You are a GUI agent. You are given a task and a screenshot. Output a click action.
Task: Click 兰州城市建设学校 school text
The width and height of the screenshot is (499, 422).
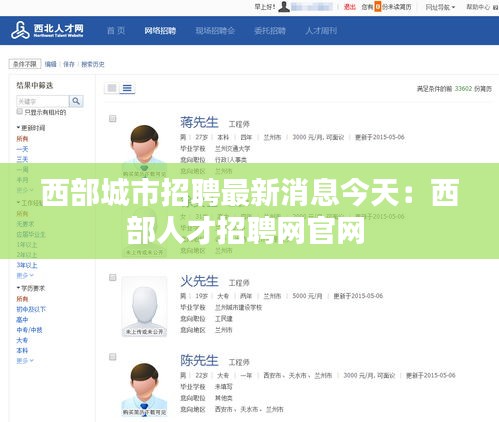click(x=238, y=307)
